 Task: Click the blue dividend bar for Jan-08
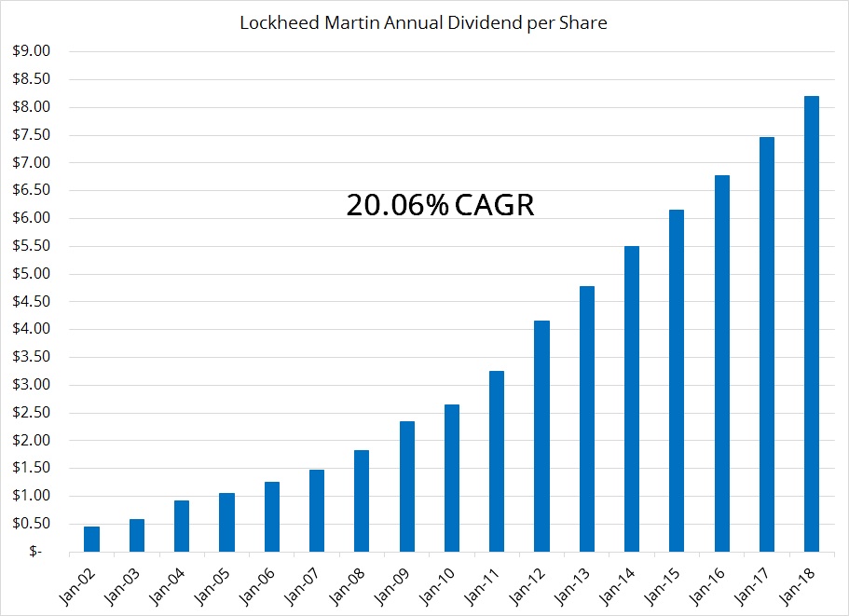(362, 501)
